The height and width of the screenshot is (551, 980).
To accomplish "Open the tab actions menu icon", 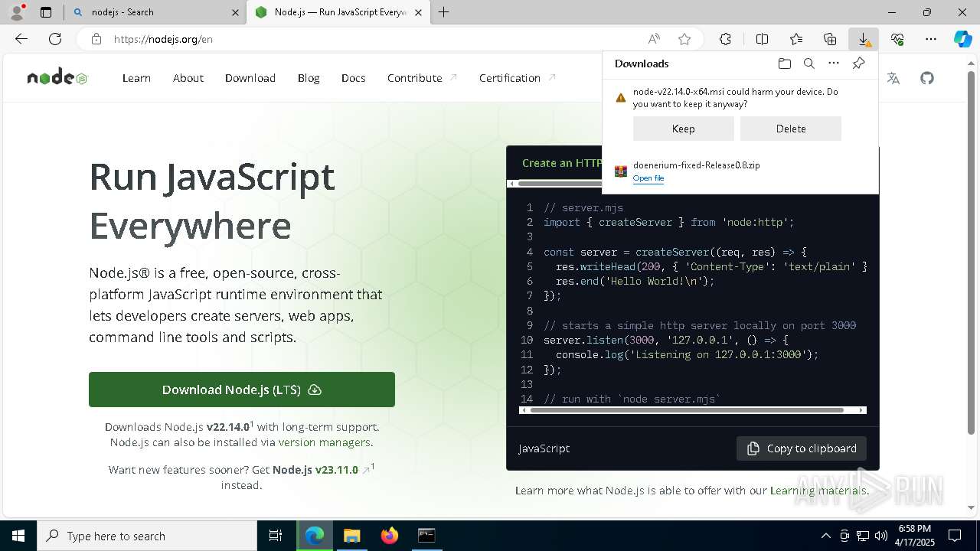I will click(46, 12).
